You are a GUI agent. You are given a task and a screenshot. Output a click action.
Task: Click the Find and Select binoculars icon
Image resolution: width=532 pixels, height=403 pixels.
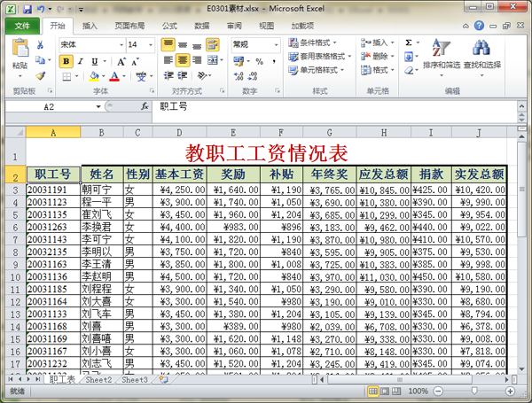pyautogui.click(x=481, y=50)
